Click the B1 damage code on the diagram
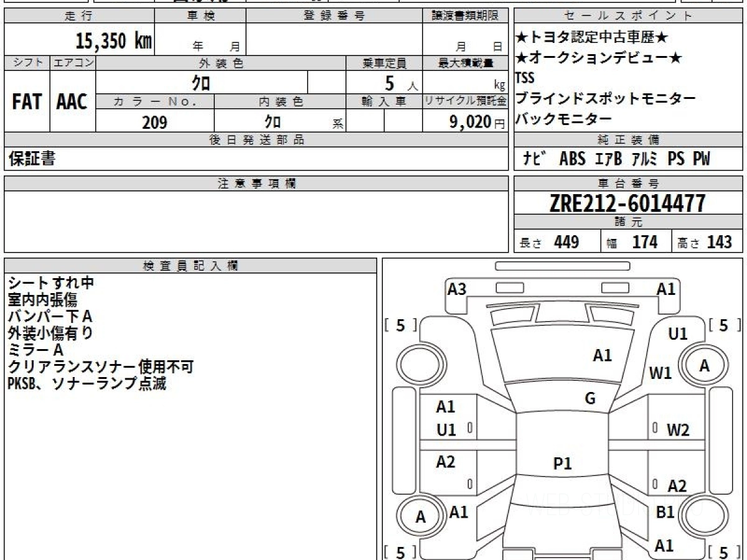Viewport: 747px width, 560px height. pos(665,512)
